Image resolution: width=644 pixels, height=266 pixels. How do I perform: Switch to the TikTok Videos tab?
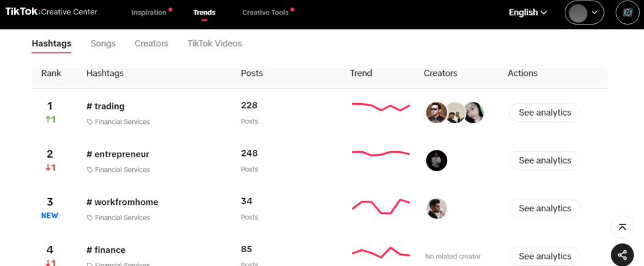[x=215, y=43]
